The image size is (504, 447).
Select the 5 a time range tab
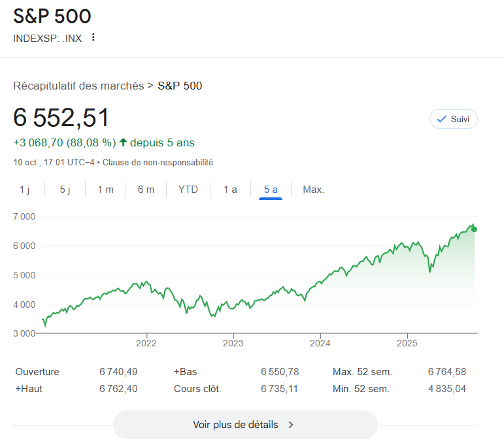click(x=271, y=190)
